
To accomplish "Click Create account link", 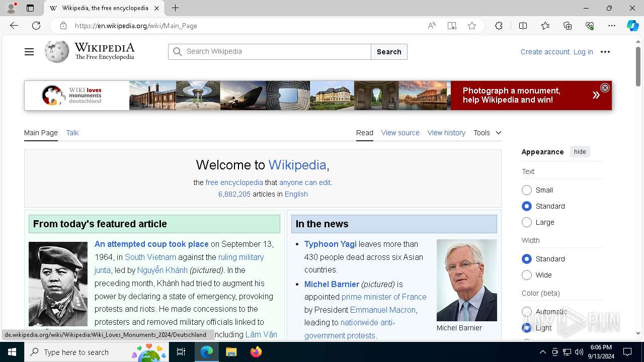I will click(545, 52).
